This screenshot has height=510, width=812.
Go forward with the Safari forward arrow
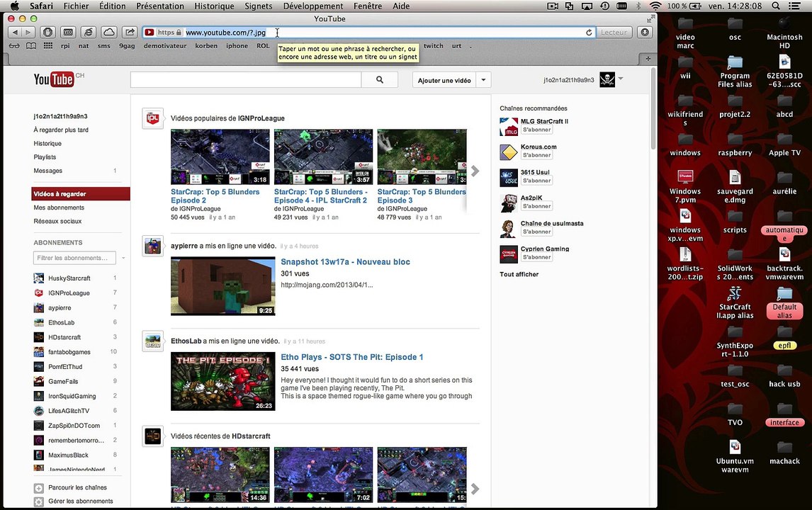(28, 32)
